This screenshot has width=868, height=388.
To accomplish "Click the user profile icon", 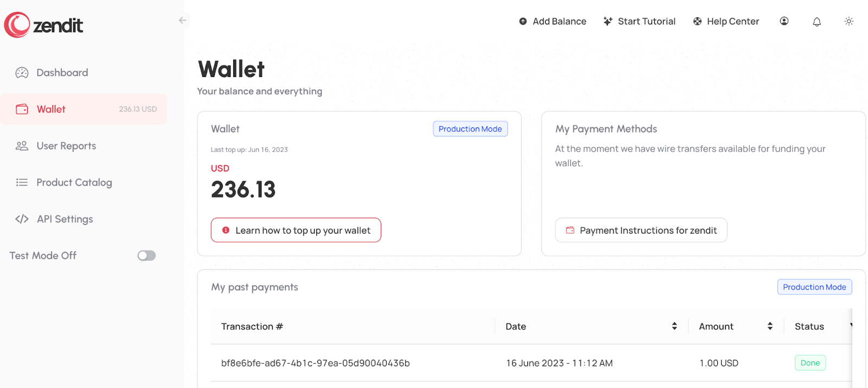I will click(x=784, y=21).
